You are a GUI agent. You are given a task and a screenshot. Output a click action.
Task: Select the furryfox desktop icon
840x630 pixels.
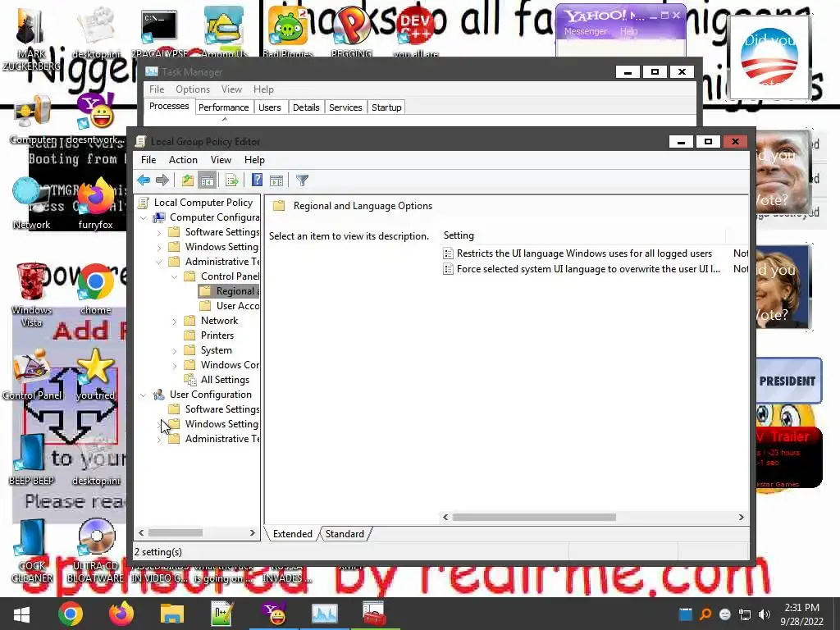coord(95,203)
